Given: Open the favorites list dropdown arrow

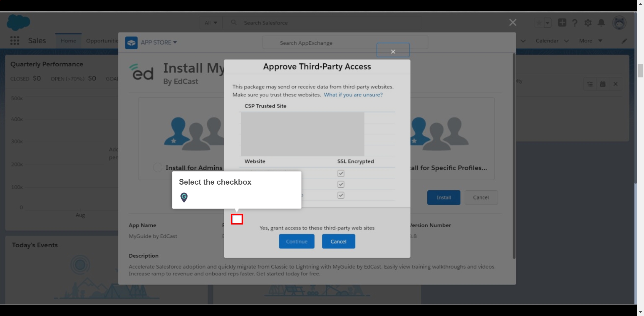Looking at the screenshot, I should pos(547,23).
